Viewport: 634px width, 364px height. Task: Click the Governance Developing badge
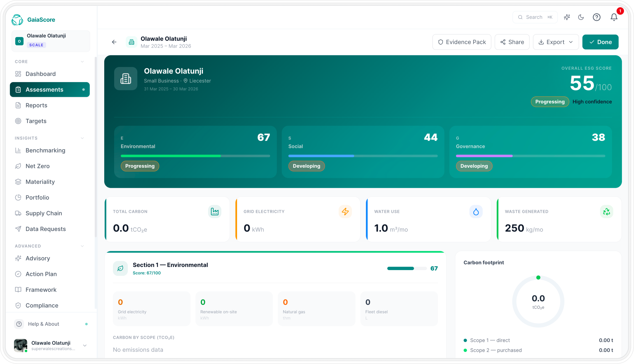point(474,166)
